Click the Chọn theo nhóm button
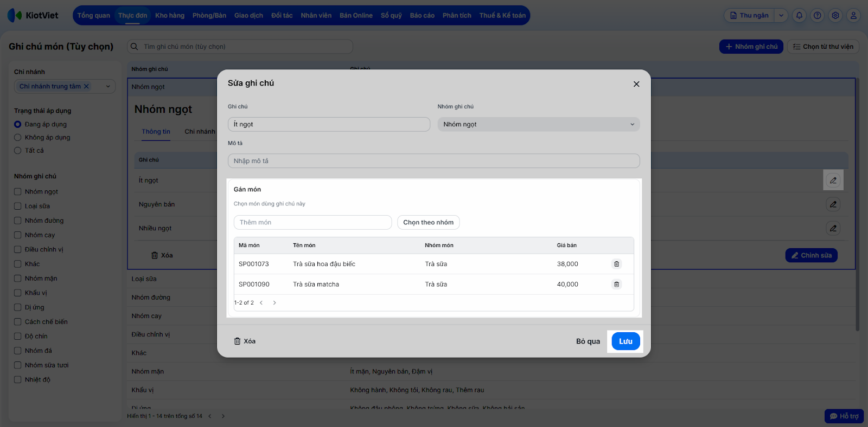This screenshot has width=868, height=427. click(428, 223)
